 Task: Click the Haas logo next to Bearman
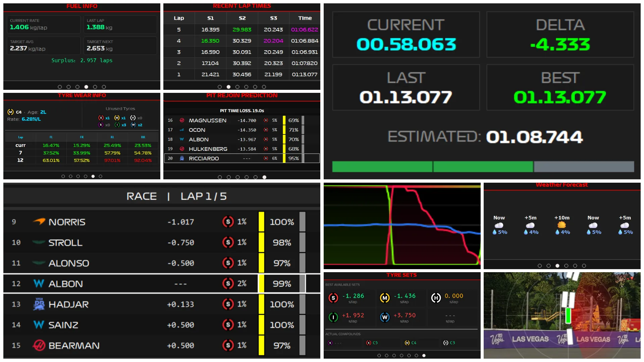tap(39, 345)
